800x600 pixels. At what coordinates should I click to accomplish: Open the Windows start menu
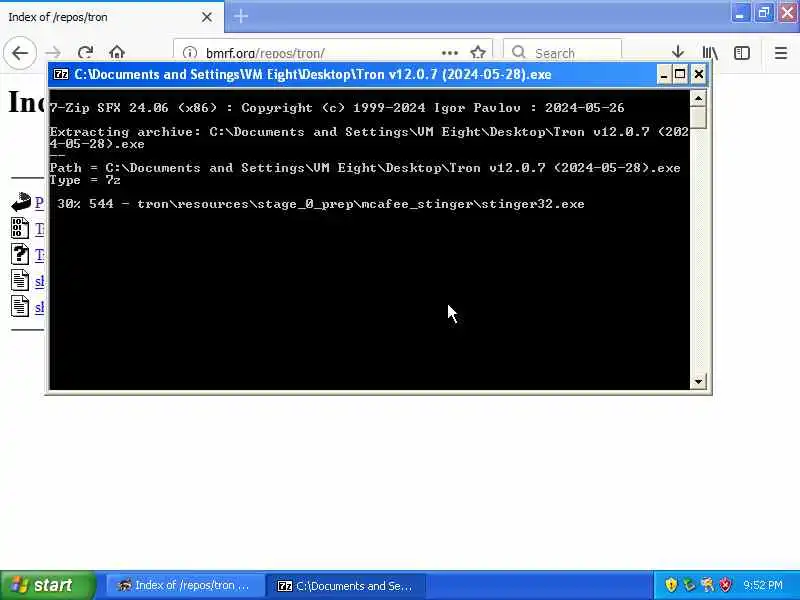tap(47, 585)
